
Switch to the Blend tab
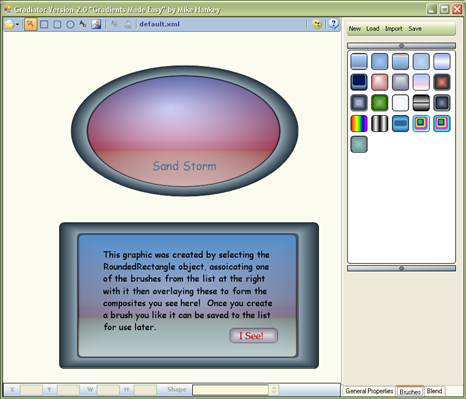click(434, 391)
